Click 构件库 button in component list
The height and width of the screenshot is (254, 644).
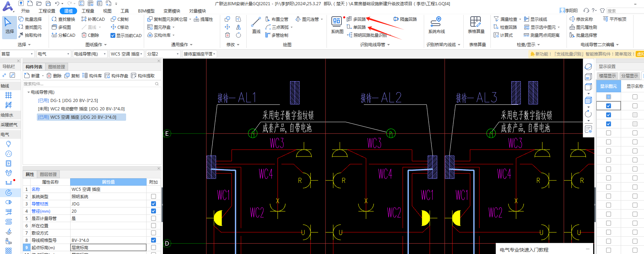[x=92, y=76]
